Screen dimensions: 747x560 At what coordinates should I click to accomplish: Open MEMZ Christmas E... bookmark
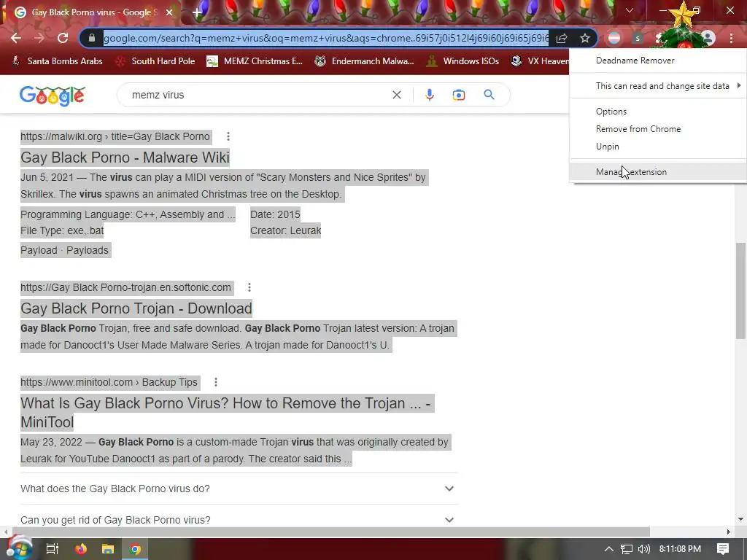click(255, 61)
